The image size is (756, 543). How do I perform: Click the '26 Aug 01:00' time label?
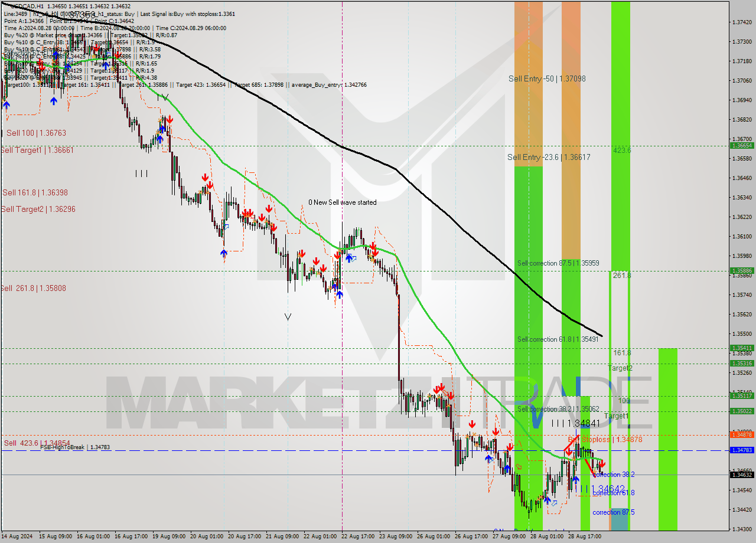(434, 537)
